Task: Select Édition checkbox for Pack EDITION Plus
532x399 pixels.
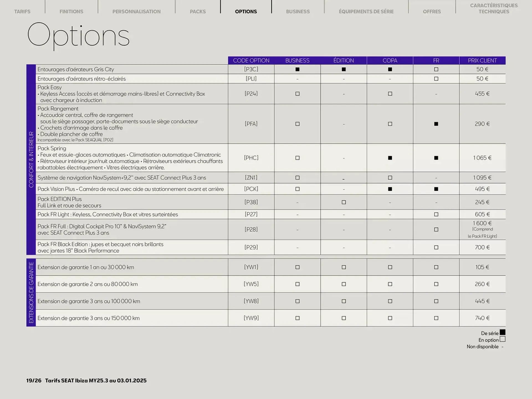Action: [x=344, y=202]
